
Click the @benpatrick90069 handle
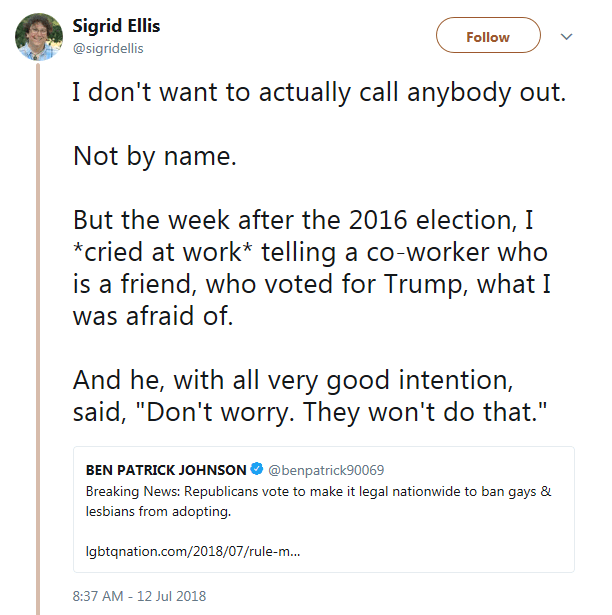click(326, 469)
